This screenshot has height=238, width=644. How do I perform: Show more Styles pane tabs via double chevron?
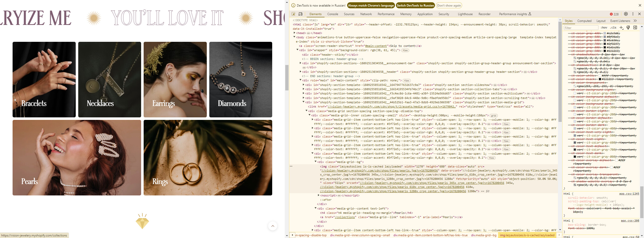click(x=635, y=21)
